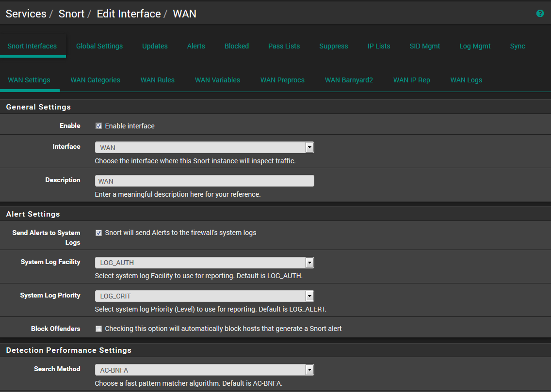This screenshot has height=392, width=551.
Task: Click 'Default is LOG_ALERT' help text
Action: click(x=292, y=309)
